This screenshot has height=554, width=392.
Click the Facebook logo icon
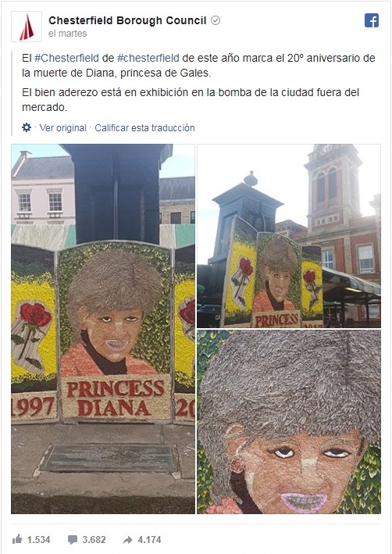tap(372, 20)
